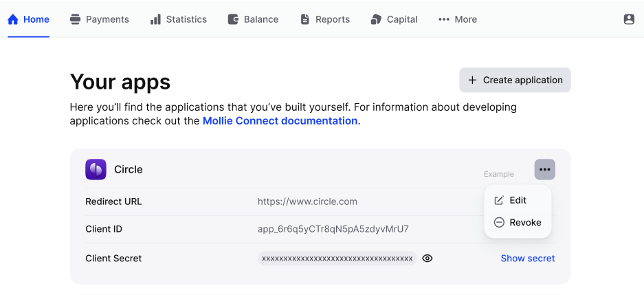Screen dimensions: 644x295
Task: Click the masked Client Secret field
Action: click(337, 259)
